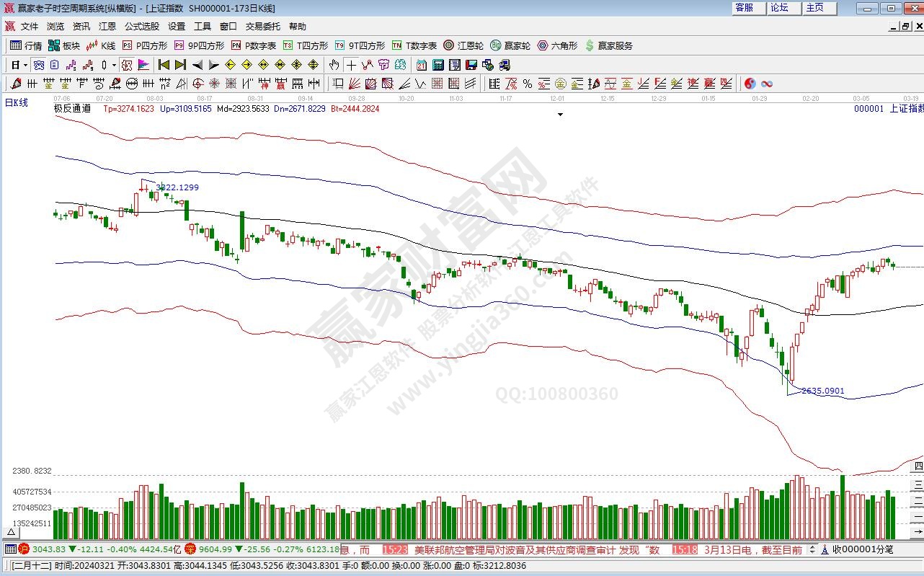The width and height of the screenshot is (924, 576).
Task: Click the blue infinity symbol icon
Action: point(766,84)
